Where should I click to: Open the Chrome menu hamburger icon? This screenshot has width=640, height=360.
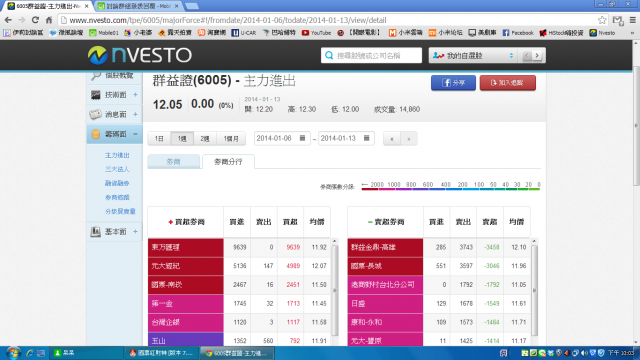pyautogui.click(x=633, y=20)
